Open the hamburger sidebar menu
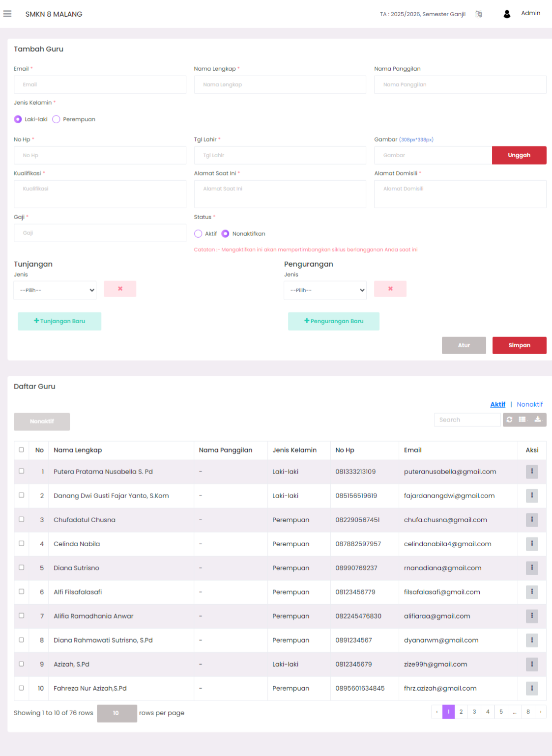552x756 pixels. [x=7, y=14]
